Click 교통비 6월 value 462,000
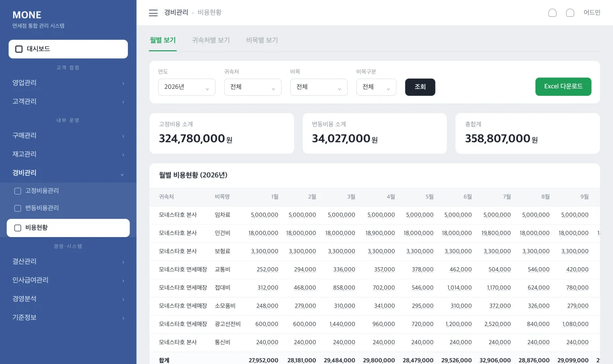Image resolution: width=613 pixels, height=364 pixels. 461,269
